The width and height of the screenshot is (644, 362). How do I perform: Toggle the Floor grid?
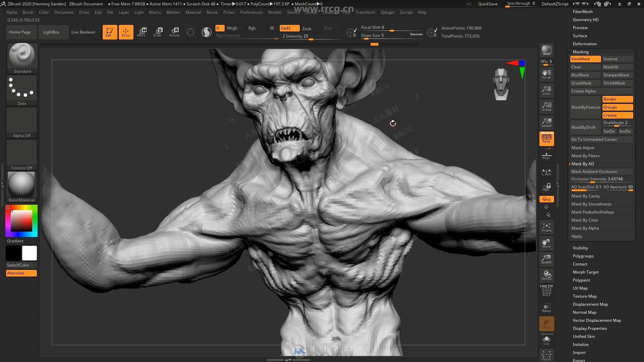point(546,156)
